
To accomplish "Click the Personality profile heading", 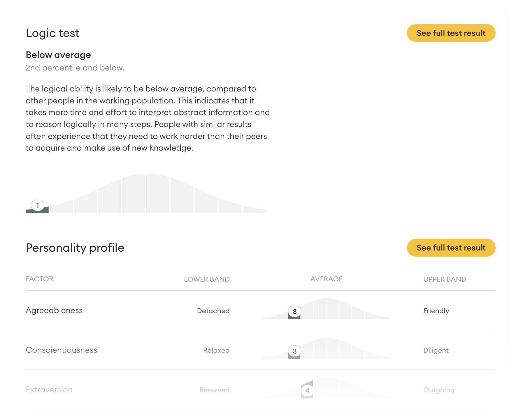I will point(75,248).
